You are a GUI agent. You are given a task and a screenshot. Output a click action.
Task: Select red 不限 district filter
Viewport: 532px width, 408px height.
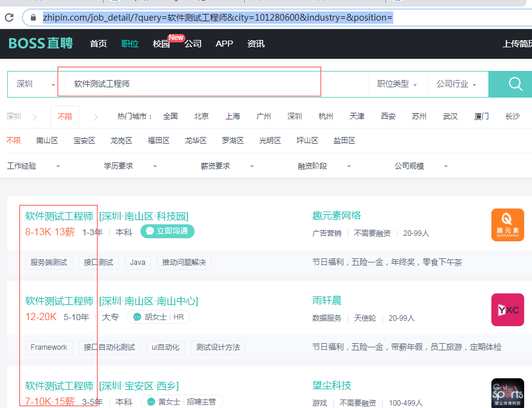tap(13, 141)
